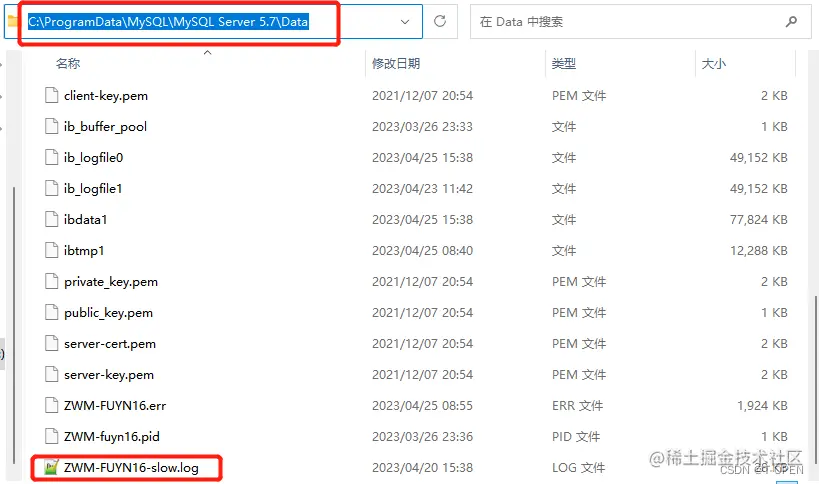This screenshot has width=819, height=484.
Task: Click the ib_logfile0 file icon
Action: tap(51, 157)
